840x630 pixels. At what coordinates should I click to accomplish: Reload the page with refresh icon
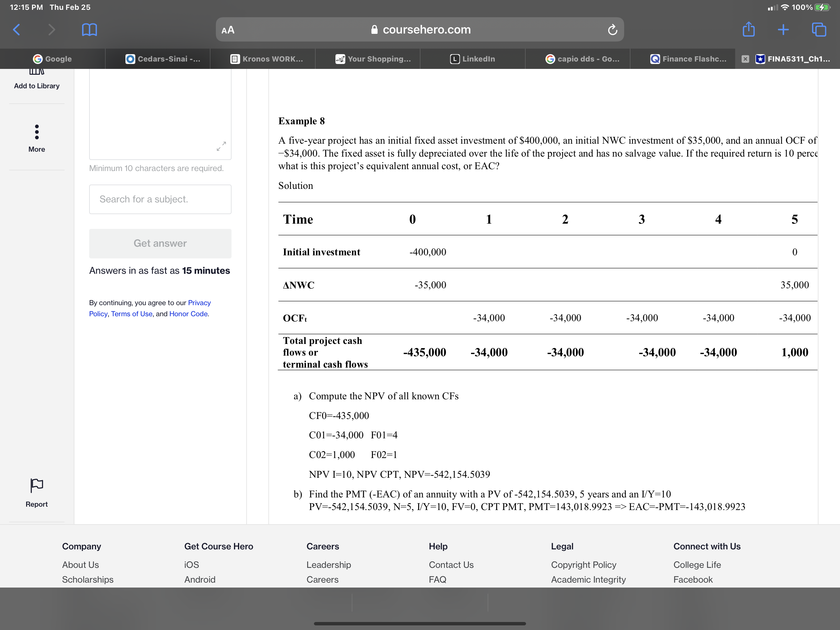tap(612, 30)
